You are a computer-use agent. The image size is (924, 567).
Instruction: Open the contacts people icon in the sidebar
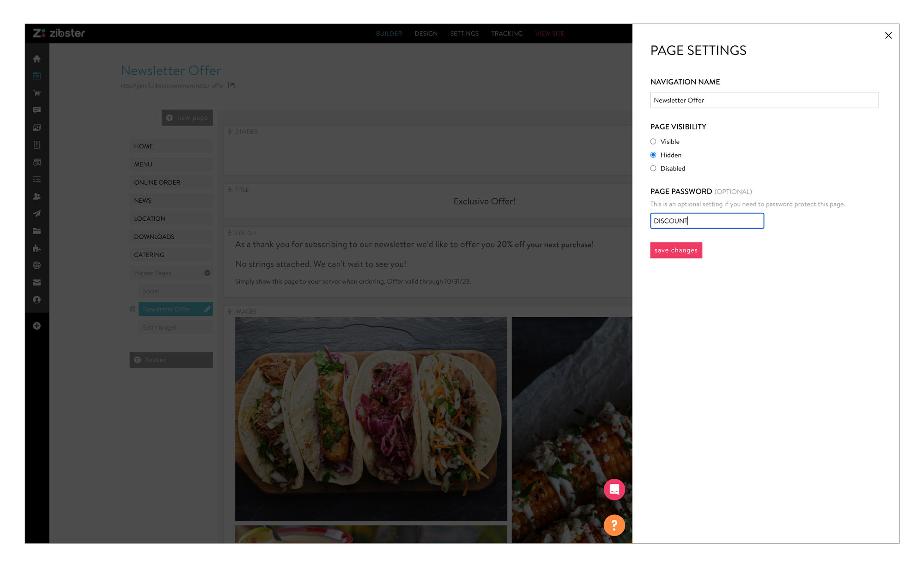coord(37,196)
